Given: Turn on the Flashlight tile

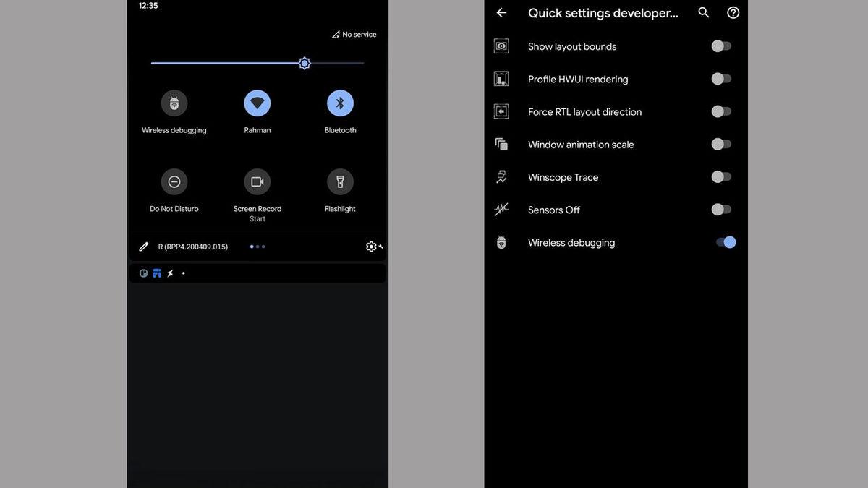Looking at the screenshot, I should (x=340, y=182).
